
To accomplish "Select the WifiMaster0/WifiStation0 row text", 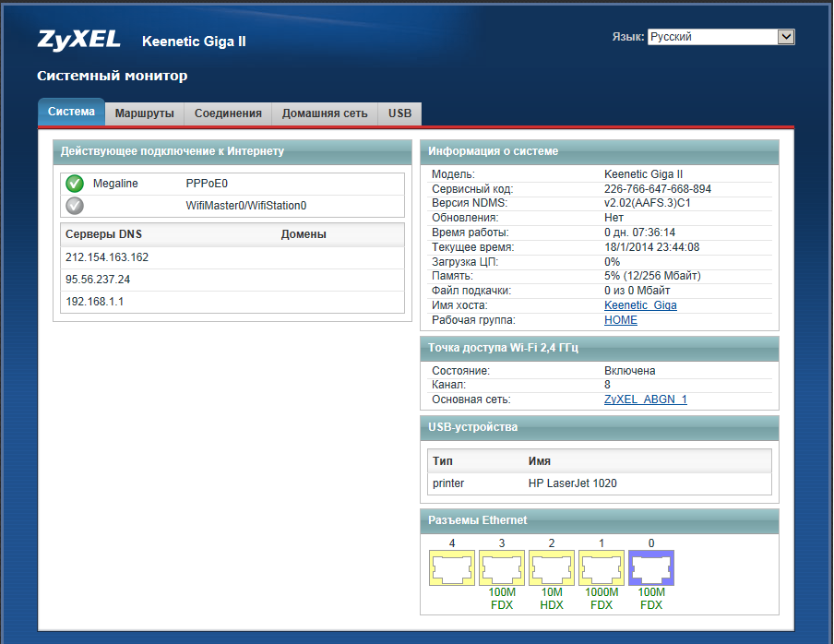I will click(245, 206).
